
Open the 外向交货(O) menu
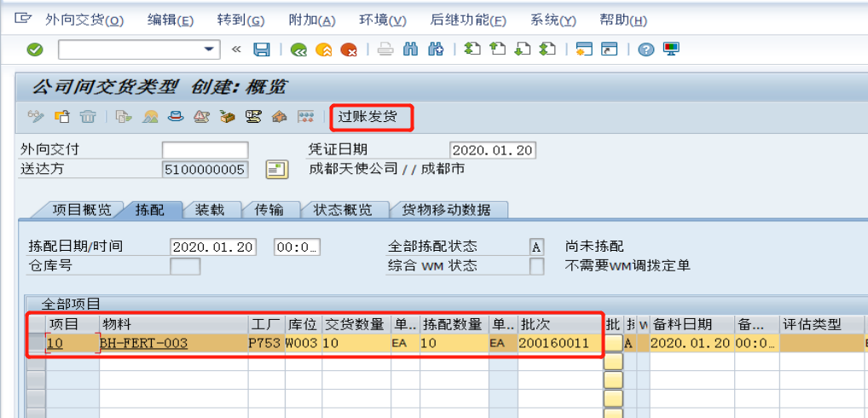coord(84,20)
